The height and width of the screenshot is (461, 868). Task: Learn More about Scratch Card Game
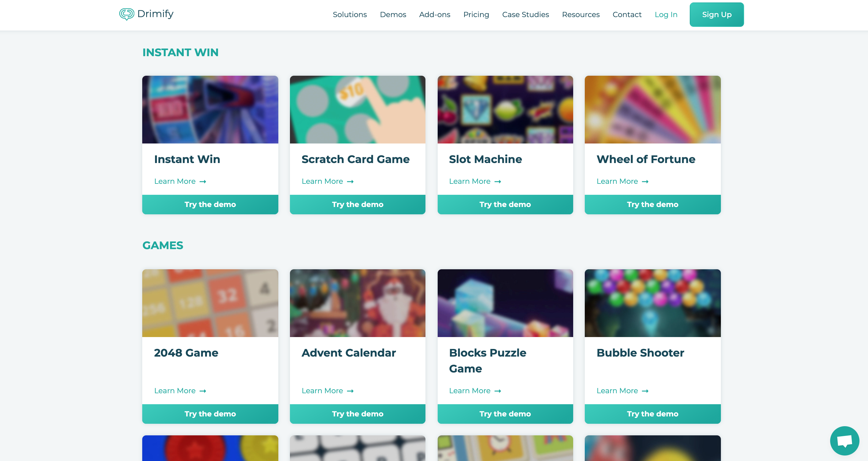pos(328,181)
